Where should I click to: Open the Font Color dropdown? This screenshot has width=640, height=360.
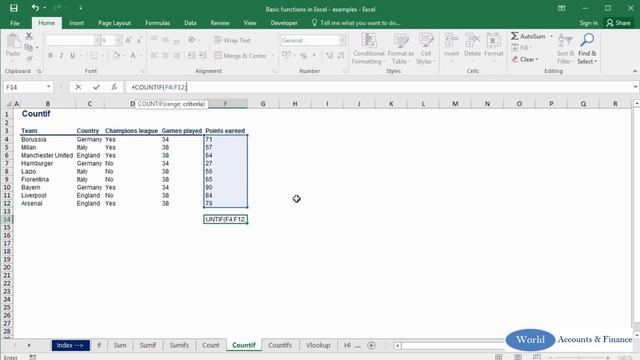[142, 56]
